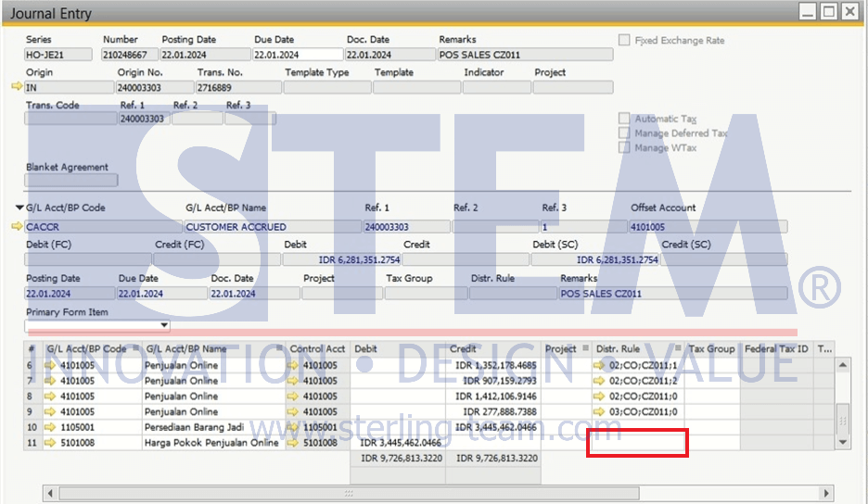The width and height of the screenshot is (868, 504).
Task: Click row 9 distribution rule link arrow
Action: 601,411
